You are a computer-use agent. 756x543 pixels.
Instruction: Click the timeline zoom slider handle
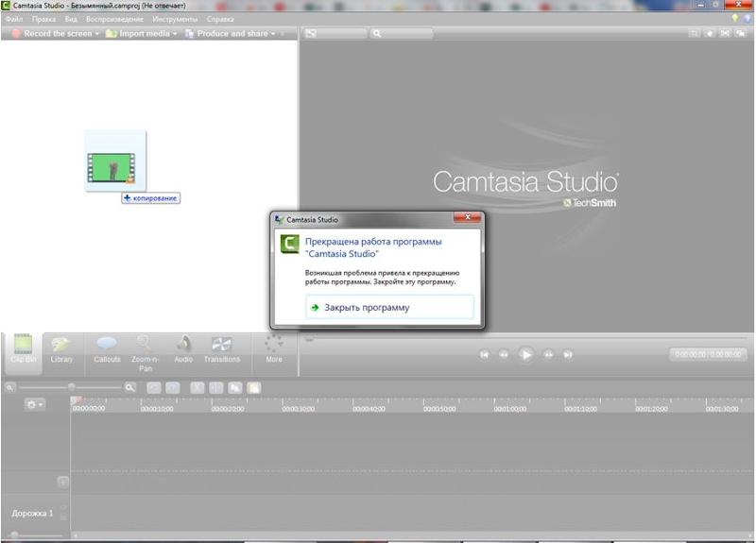tap(72, 387)
